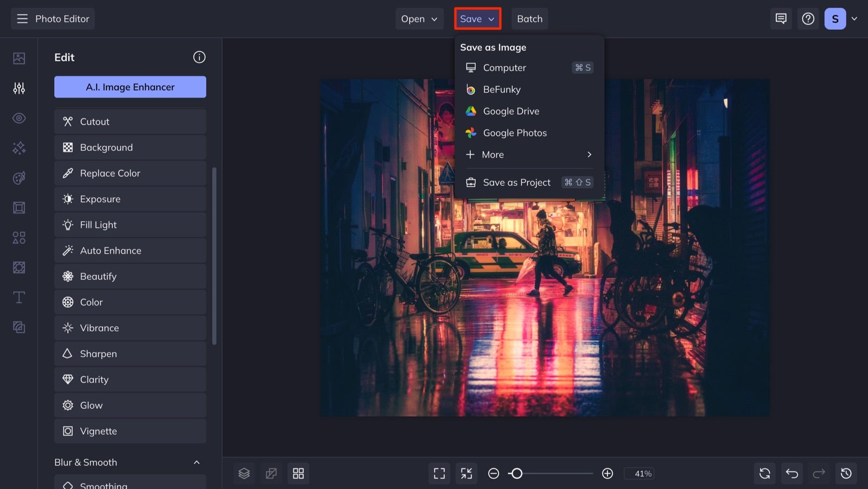Screen dimensions: 868x489
Task: Select the Text tool in the sidebar
Action: coord(18,297)
